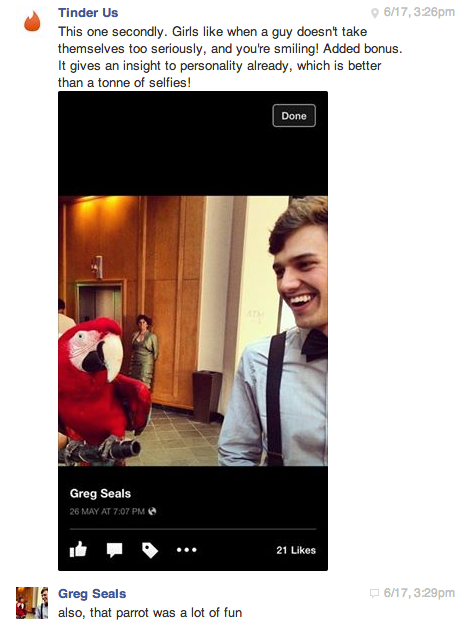
Task: Like the photo with thumbs-up icon
Action: [78, 549]
